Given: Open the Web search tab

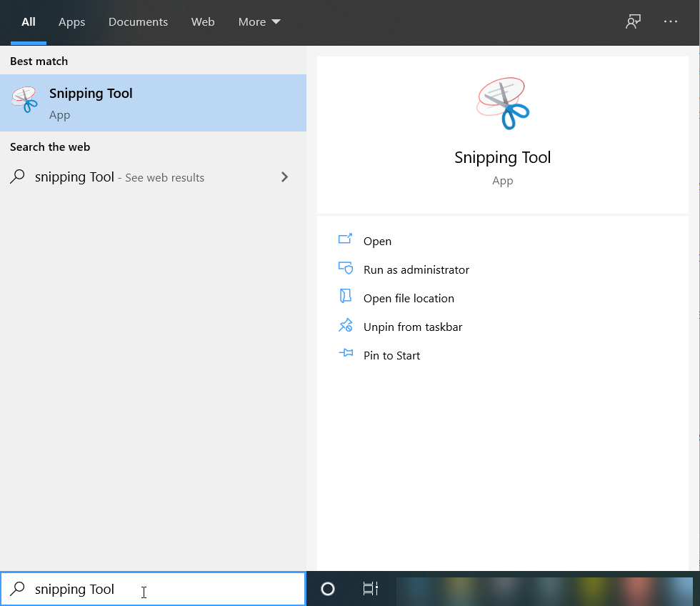Looking at the screenshot, I should [203, 22].
